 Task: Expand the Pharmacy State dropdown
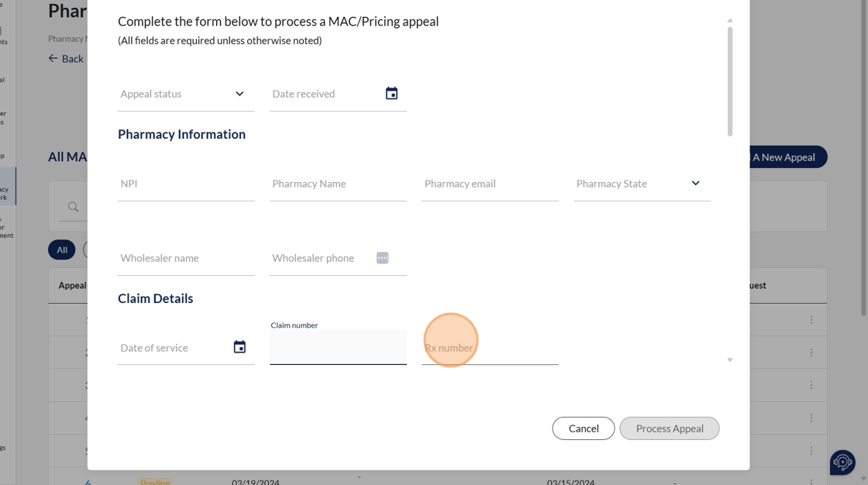695,184
